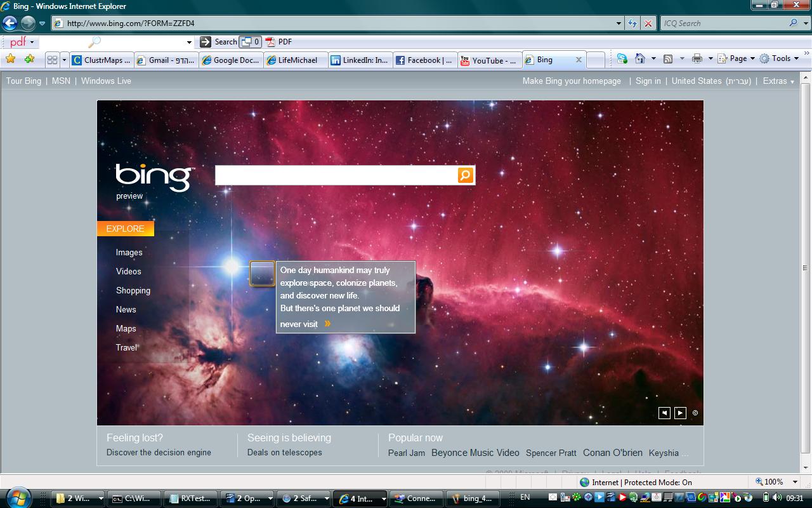Switch to the YouTube tab
Viewport: 812px width, 508px height.
click(x=490, y=60)
